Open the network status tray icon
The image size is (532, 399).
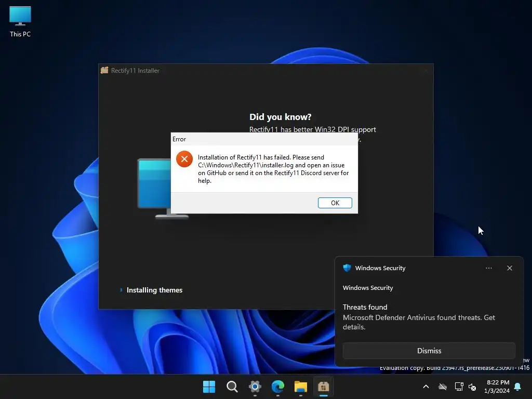[459, 387]
